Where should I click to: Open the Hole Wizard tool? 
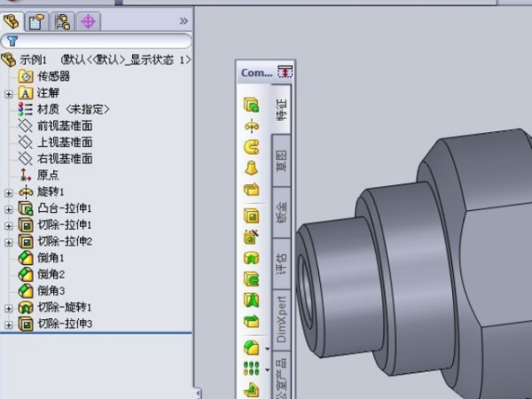click(252, 237)
